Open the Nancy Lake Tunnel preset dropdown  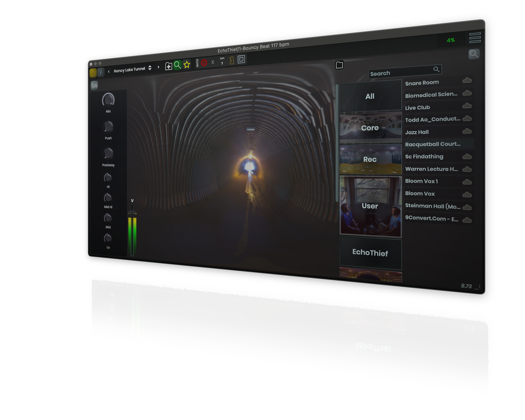[133, 69]
